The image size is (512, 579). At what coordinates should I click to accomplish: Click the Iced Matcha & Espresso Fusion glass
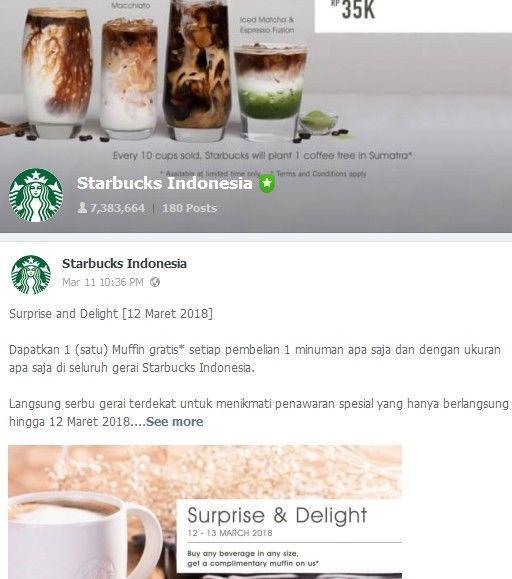(x=270, y=92)
